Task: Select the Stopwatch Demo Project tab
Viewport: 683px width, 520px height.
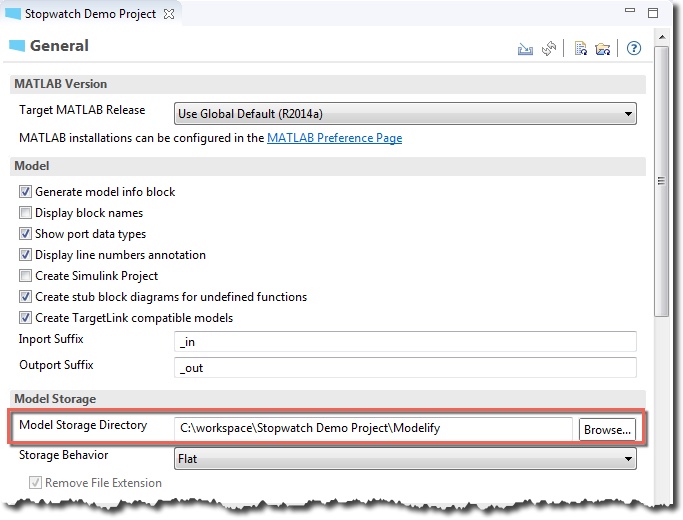Action: [90, 14]
